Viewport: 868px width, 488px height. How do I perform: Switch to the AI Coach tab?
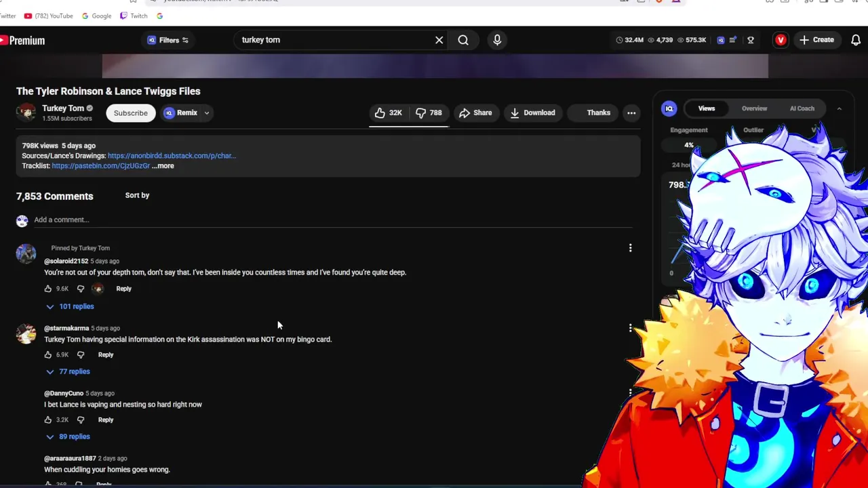802,108
